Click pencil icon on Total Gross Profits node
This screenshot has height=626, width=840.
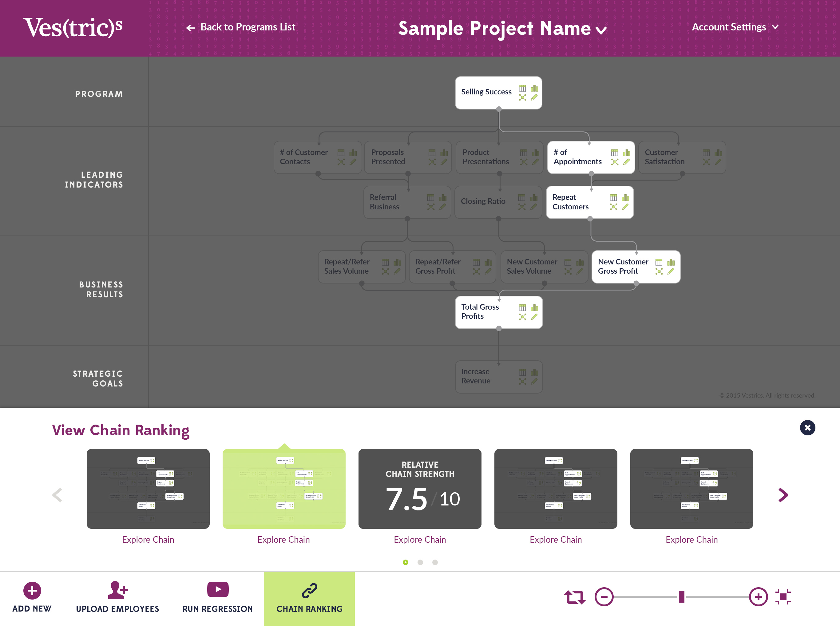pos(534,317)
